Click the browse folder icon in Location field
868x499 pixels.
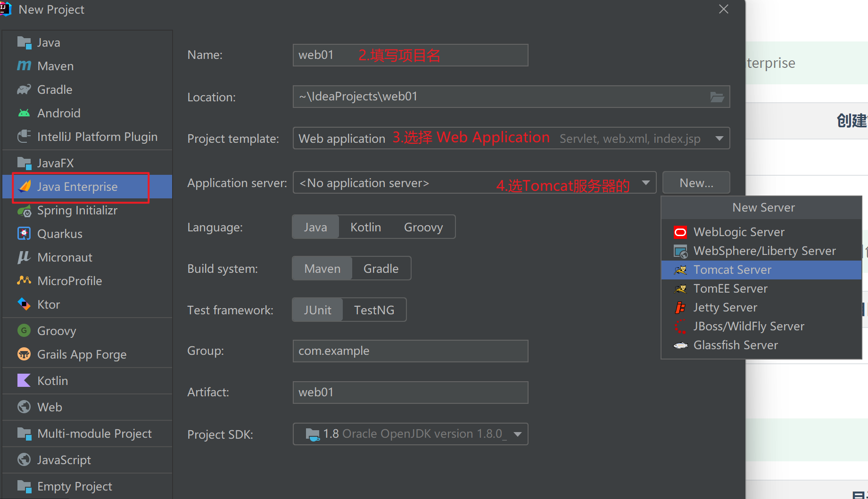717,97
